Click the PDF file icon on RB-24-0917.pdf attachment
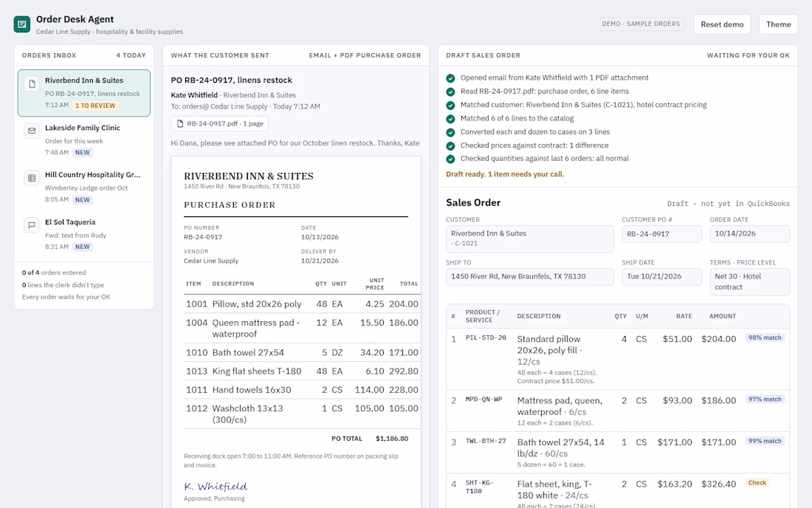Viewport: 812px width, 508px height. pos(180,124)
